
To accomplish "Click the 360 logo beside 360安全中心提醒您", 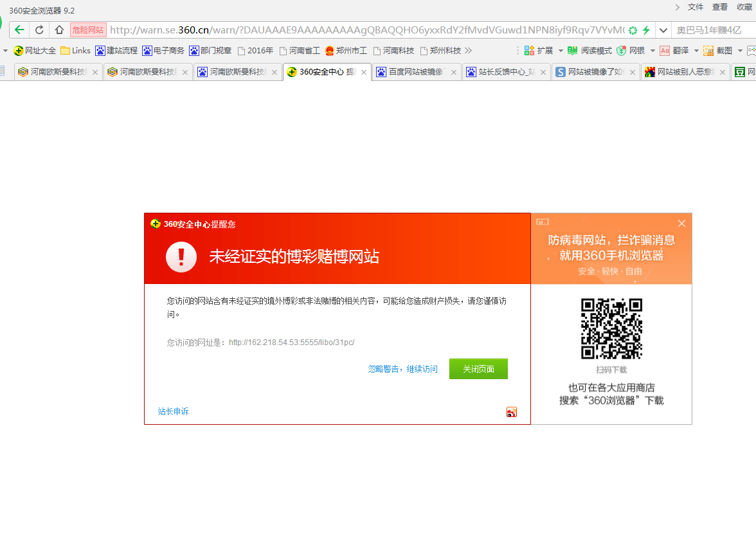I will click(x=156, y=224).
